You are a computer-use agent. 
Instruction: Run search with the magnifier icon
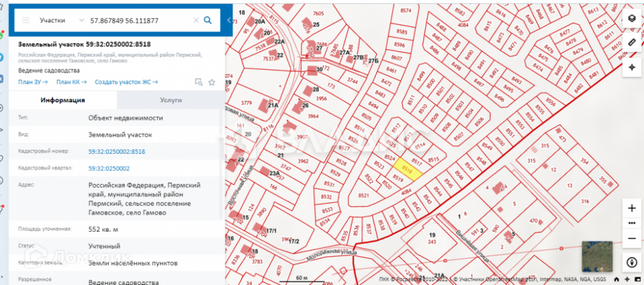pos(208,20)
